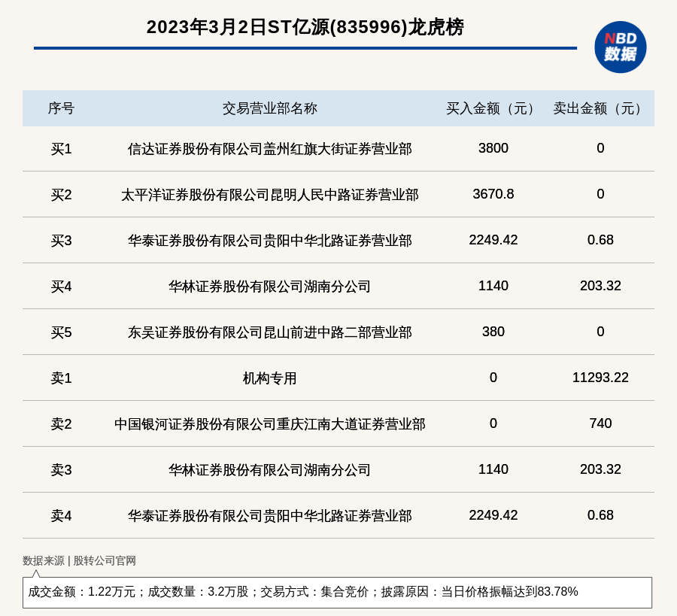The image size is (677, 616).
Task: Select the 买3 row label
Action: pyautogui.click(x=61, y=241)
